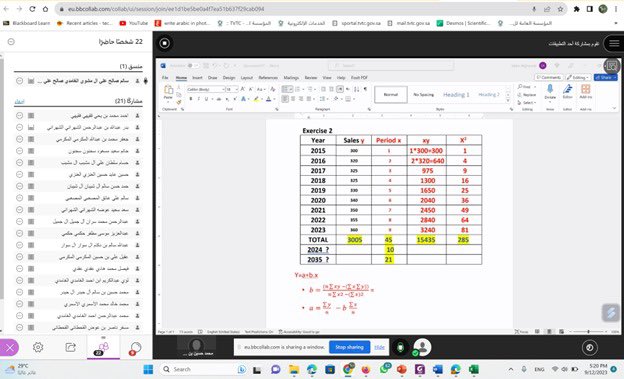624x379 pixels.
Task: Bookmark this page with the star icon
Action: (x=560, y=9)
